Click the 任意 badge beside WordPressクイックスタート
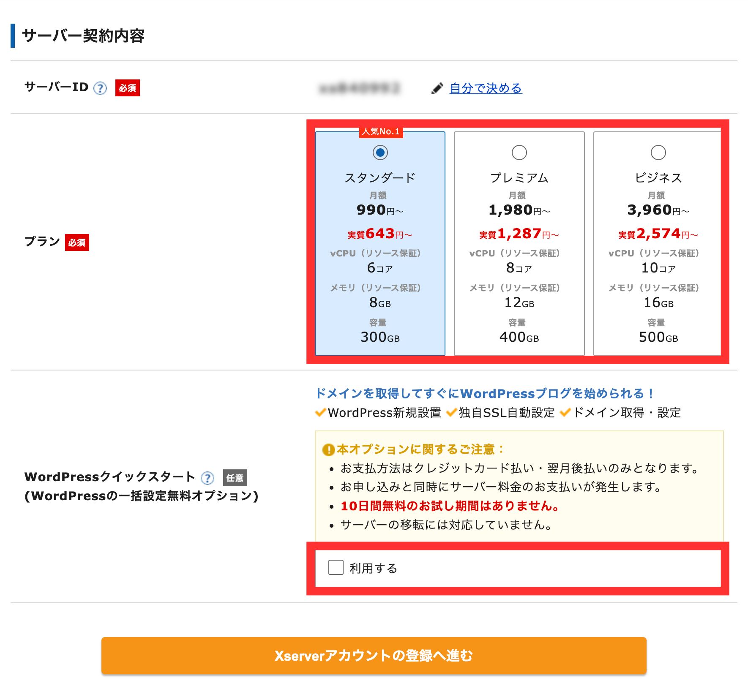This screenshot has height=700, width=748. pyautogui.click(x=235, y=478)
